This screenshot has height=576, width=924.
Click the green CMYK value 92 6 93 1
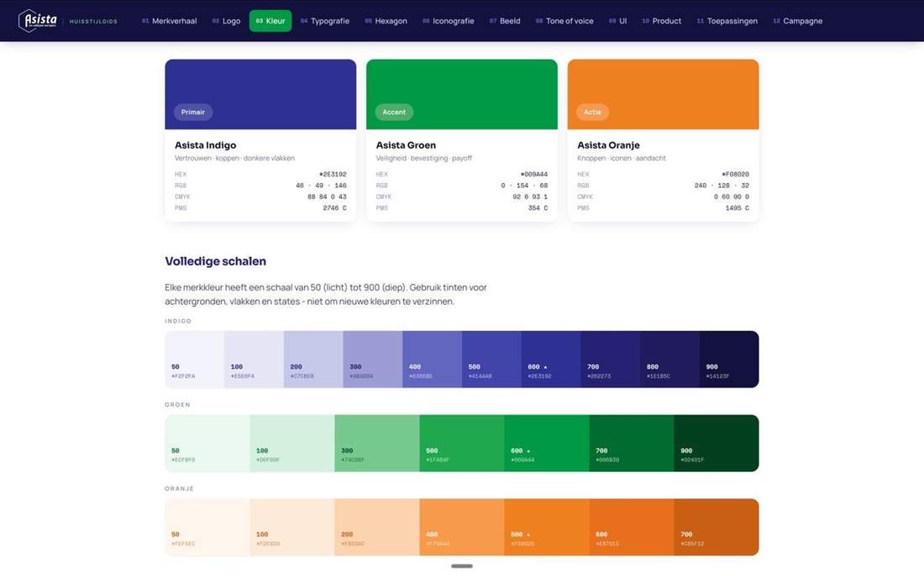530,196
